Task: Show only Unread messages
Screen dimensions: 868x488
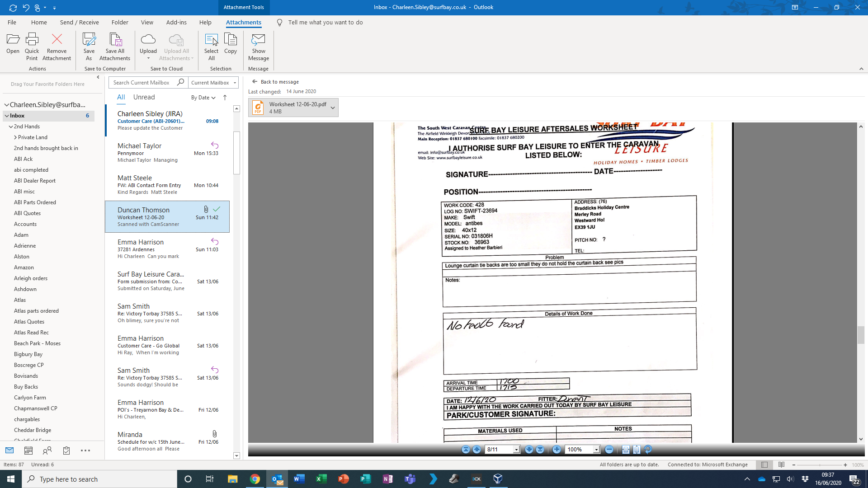Action: 144,97
